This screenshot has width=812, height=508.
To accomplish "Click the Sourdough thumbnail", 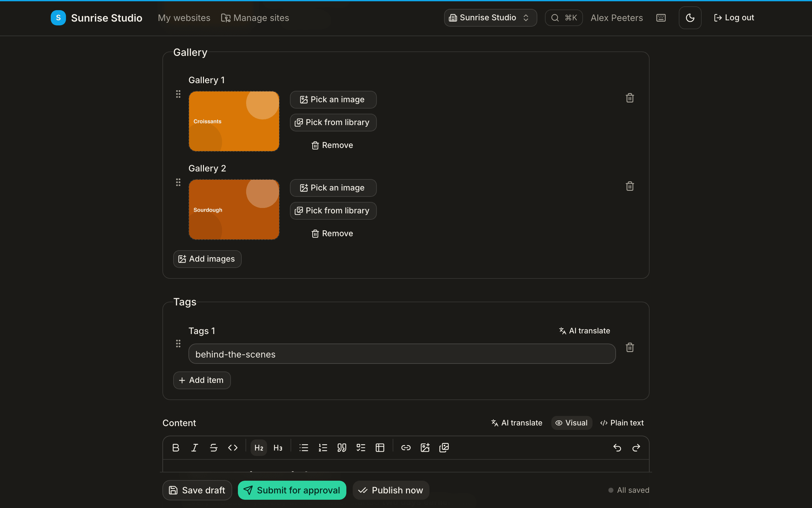I will pyautogui.click(x=234, y=210).
